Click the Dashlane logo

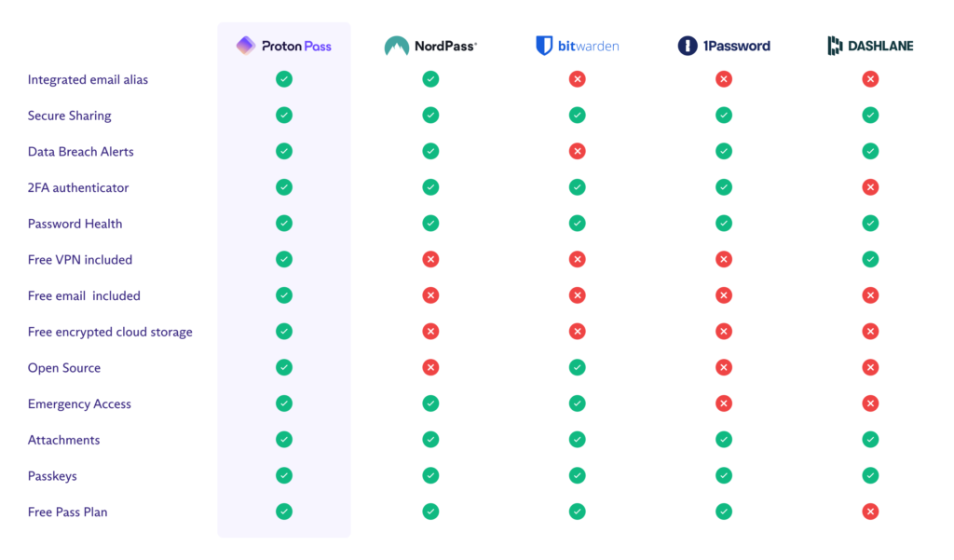pyautogui.click(x=871, y=46)
